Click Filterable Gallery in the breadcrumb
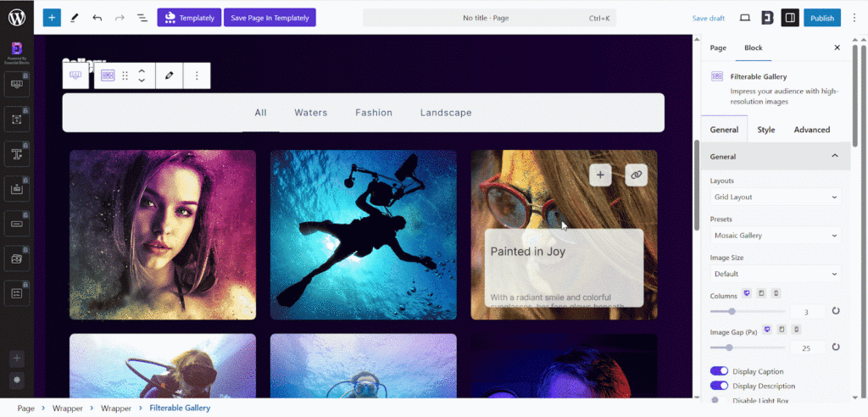Image resolution: width=868 pixels, height=417 pixels. (x=180, y=409)
